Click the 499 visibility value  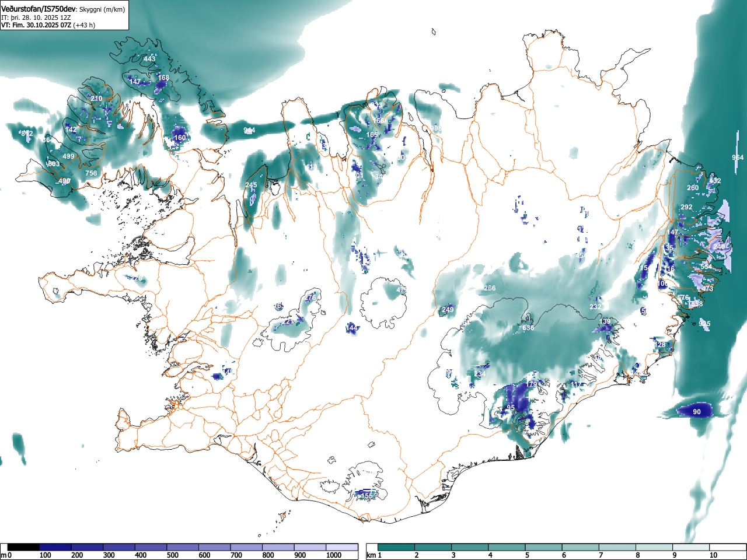tap(68, 156)
